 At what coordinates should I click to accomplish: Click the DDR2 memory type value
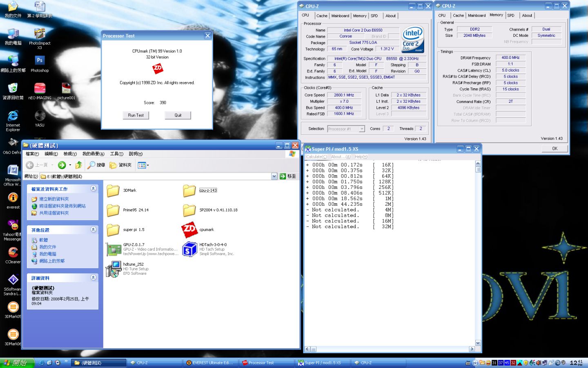[x=474, y=29]
